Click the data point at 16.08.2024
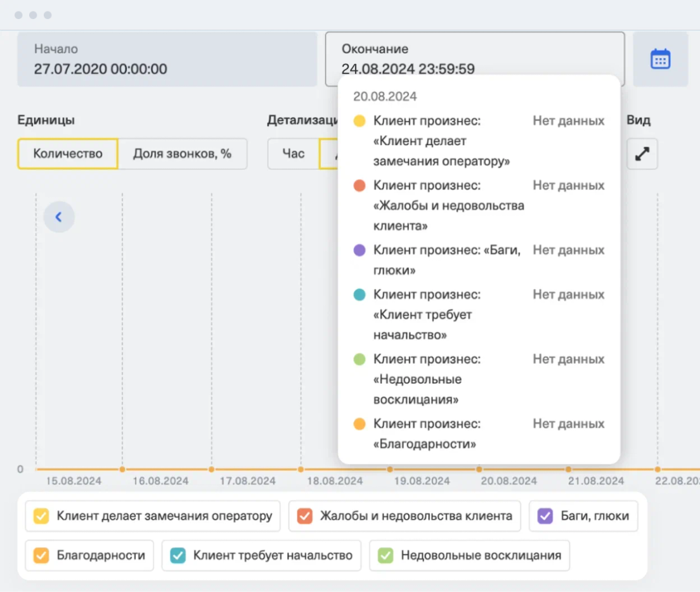This screenshot has width=700, height=592. coord(122,470)
